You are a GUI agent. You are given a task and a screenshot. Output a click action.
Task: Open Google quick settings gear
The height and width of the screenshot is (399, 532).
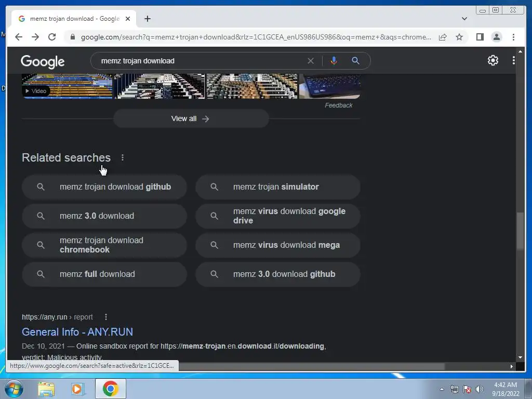(493, 60)
